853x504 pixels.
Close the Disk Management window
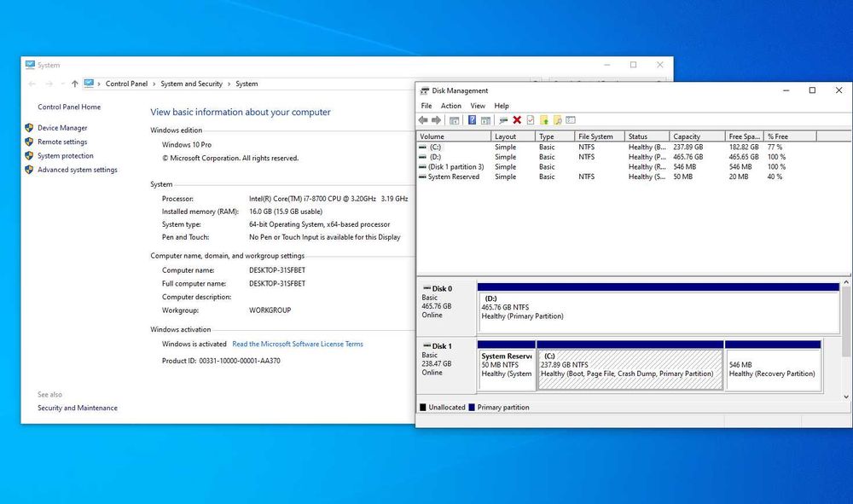click(838, 90)
